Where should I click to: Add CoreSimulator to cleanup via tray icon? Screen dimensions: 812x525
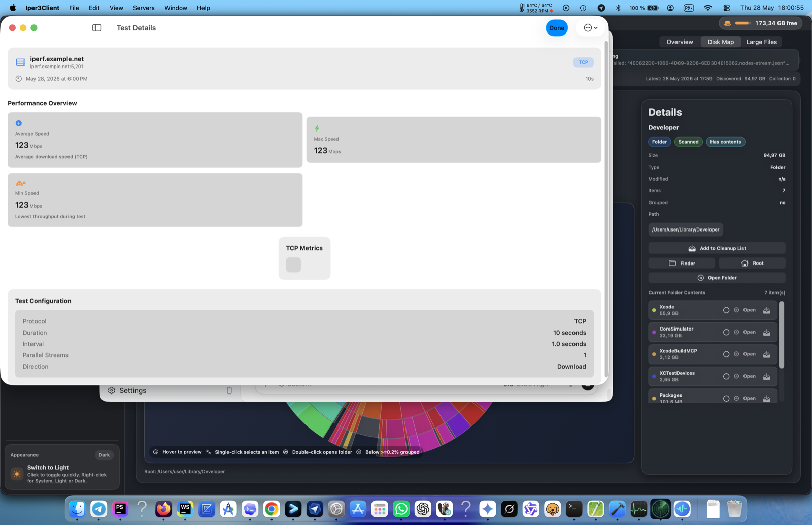click(x=767, y=332)
